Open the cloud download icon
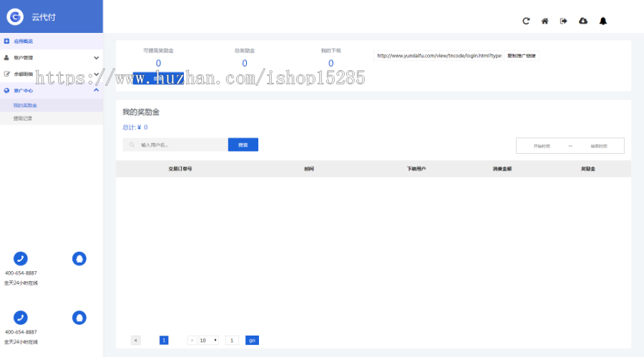Viewport: 644px width, 357px height. pyautogui.click(x=583, y=21)
